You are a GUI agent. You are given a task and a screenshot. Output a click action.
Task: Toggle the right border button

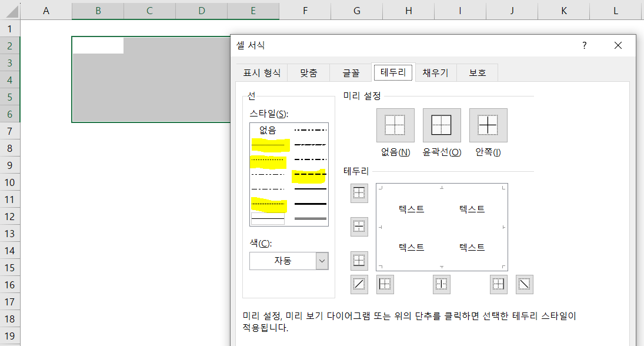[x=498, y=284]
